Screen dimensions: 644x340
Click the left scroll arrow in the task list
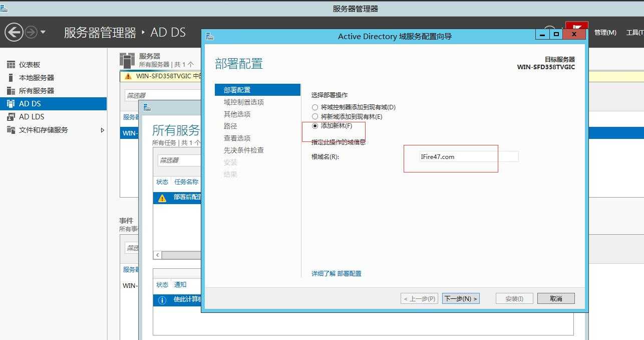[158, 255]
